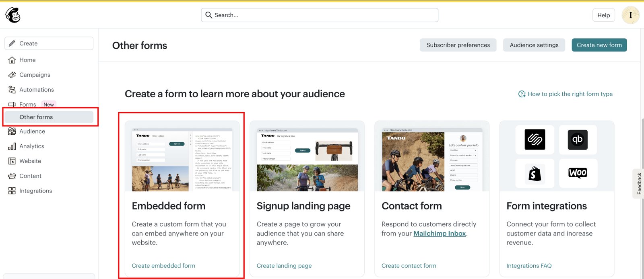The height and width of the screenshot is (279, 644).
Task: Click the Website page icon
Action: 12,161
